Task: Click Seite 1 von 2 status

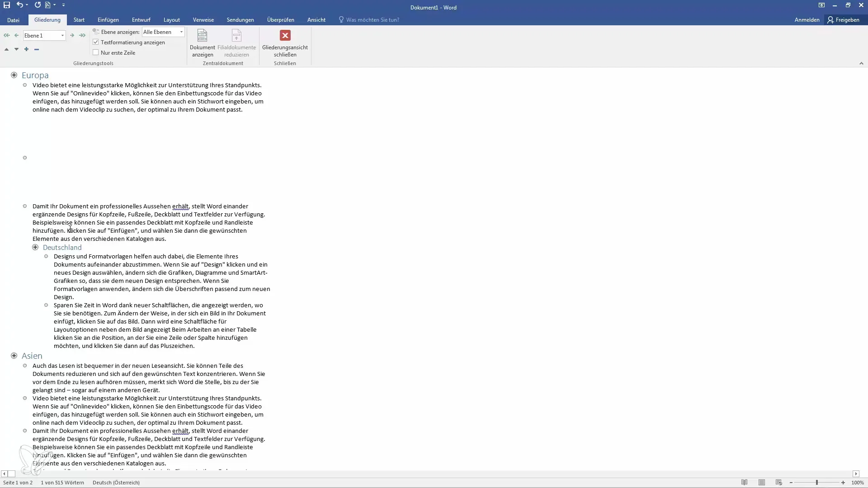Action: click(x=18, y=483)
